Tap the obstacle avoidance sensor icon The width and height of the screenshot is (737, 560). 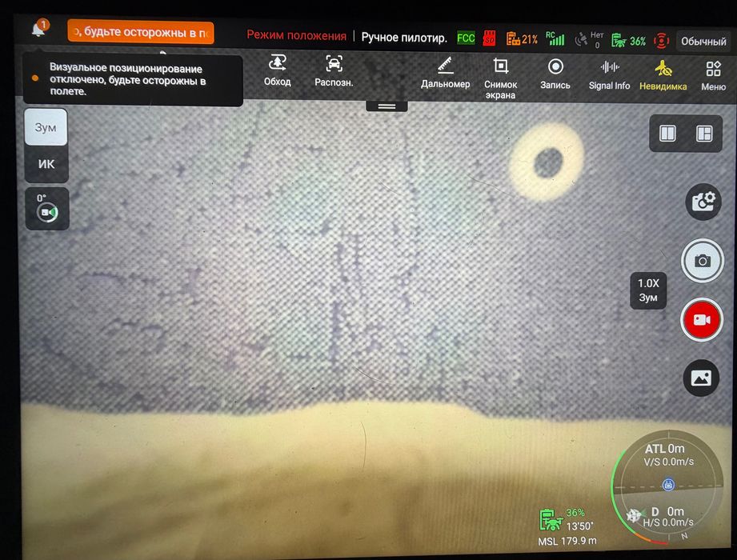click(x=661, y=42)
